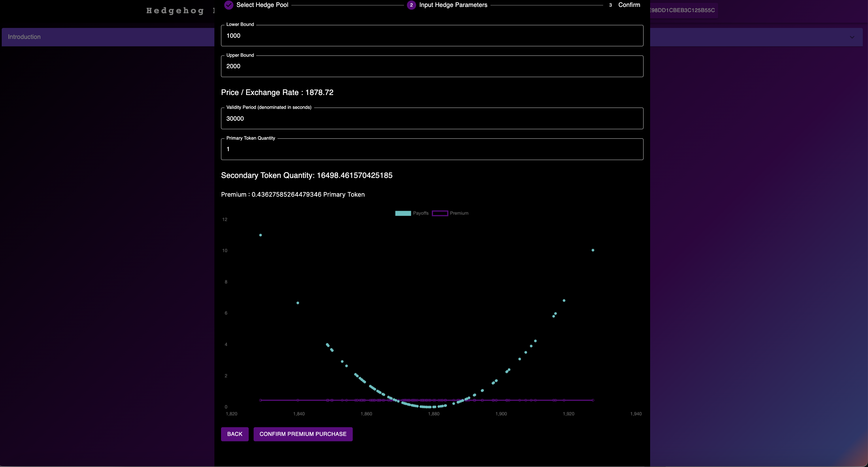The height and width of the screenshot is (467, 868).
Task: Focus the Validity Period input field
Action: pyautogui.click(x=432, y=119)
